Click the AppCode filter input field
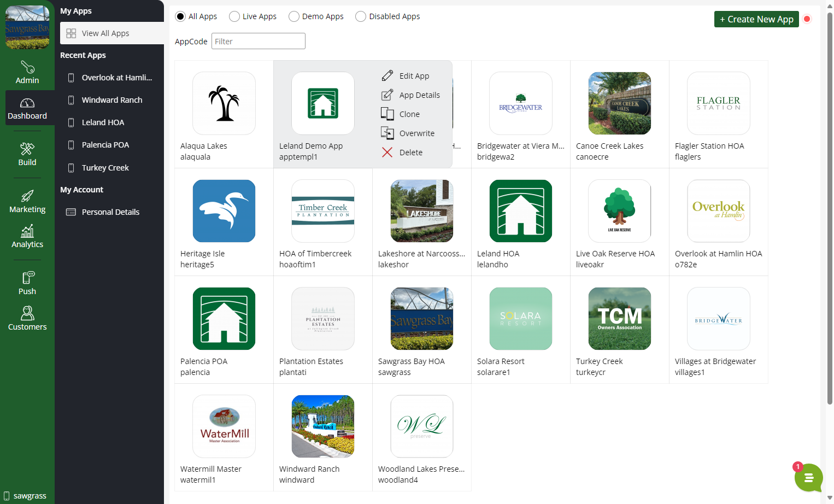The image size is (834, 504). tap(259, 41)
